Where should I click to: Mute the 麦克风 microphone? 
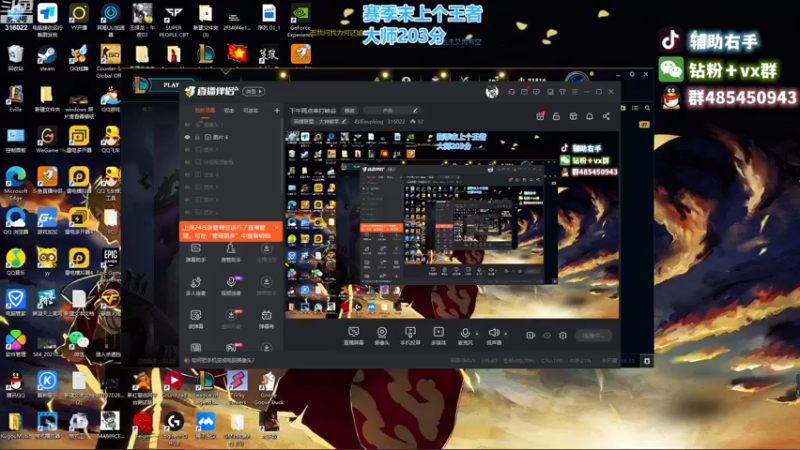(465, 335)
